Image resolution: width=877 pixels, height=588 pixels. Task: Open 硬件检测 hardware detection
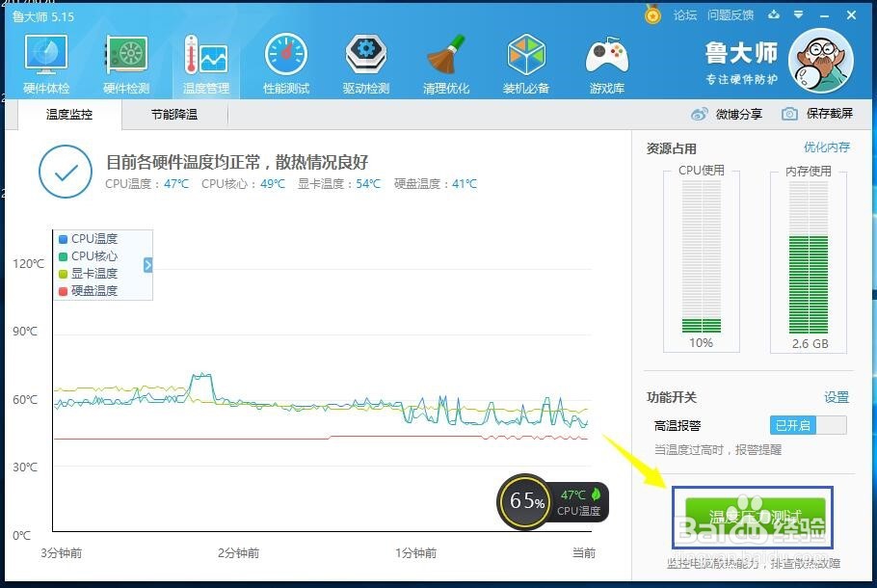point(126,64)
